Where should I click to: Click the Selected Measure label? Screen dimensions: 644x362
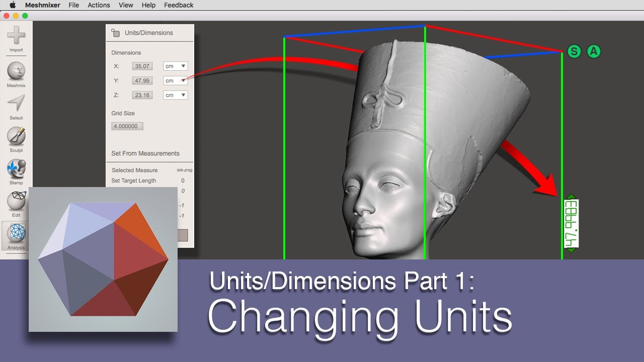pos(134,170)
